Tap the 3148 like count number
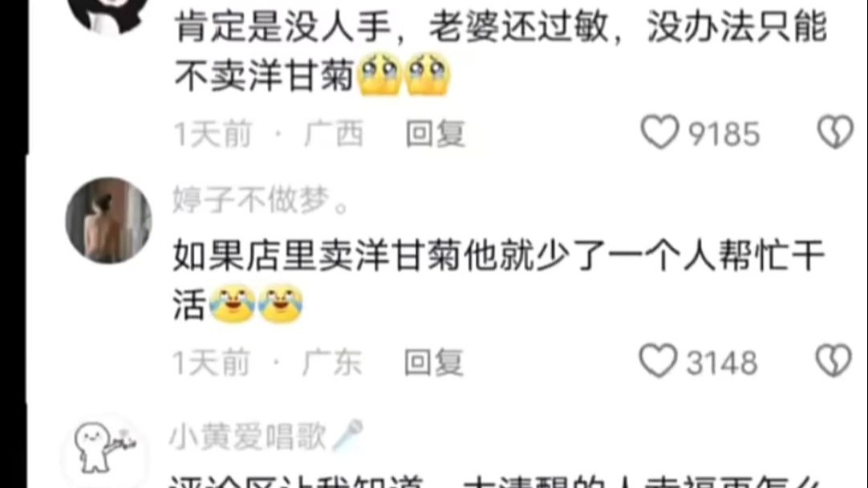 [x=722, y=364]
